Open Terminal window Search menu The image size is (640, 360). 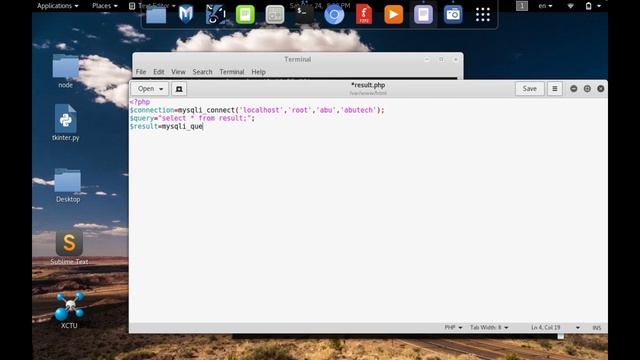202,72
